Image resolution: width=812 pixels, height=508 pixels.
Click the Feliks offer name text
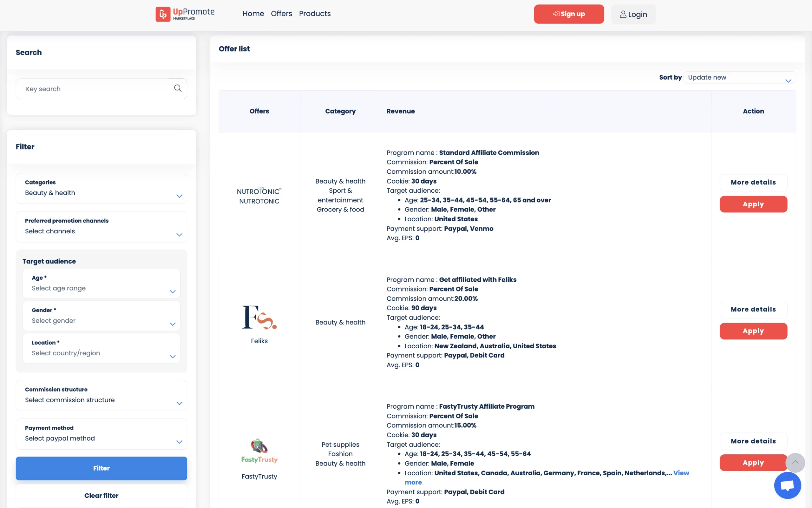click(259, 341)
